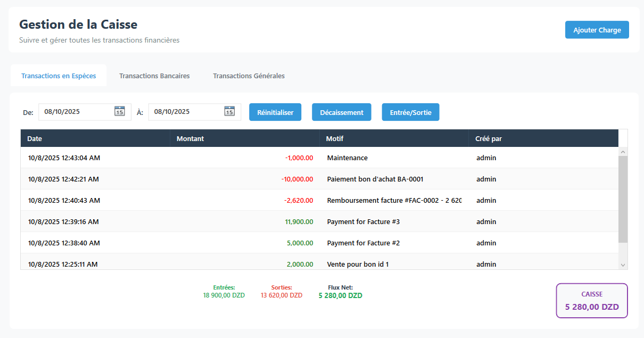Click the table scrollbar up arrow
644x338 pixels.
(622, 151)
